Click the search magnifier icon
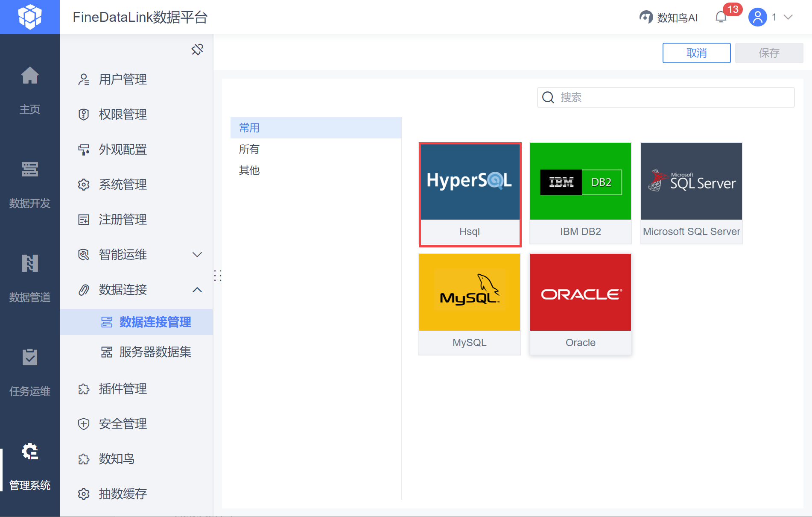The width and height of the screenshot is (812, 517). 548,97
